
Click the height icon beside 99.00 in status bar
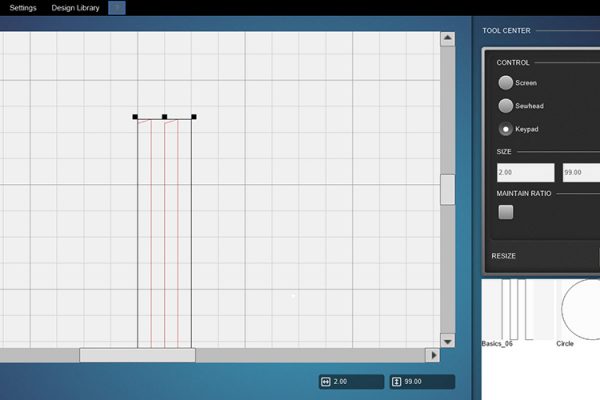(x=396, y=382)
